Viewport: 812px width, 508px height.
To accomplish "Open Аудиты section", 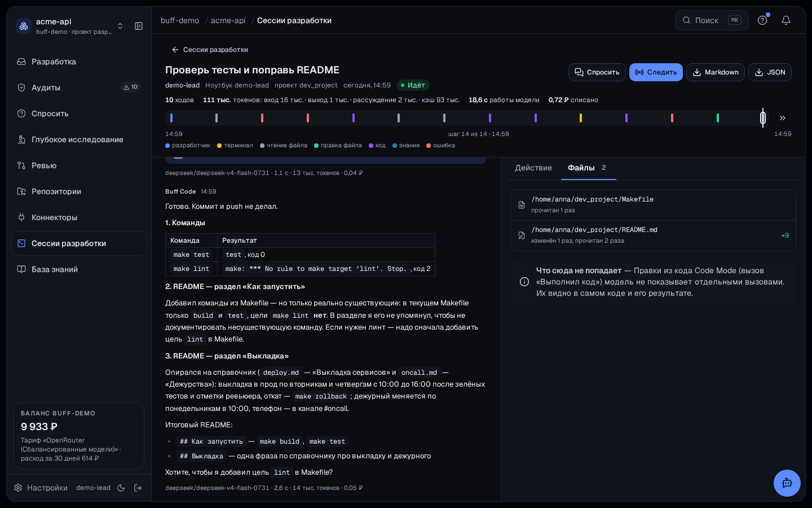I will (79, 87).
